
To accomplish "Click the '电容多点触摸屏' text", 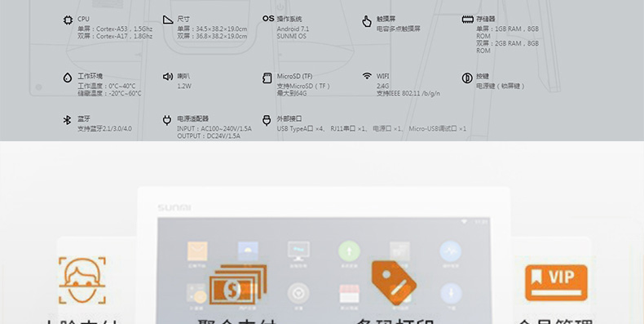I will tap(399, 29).
